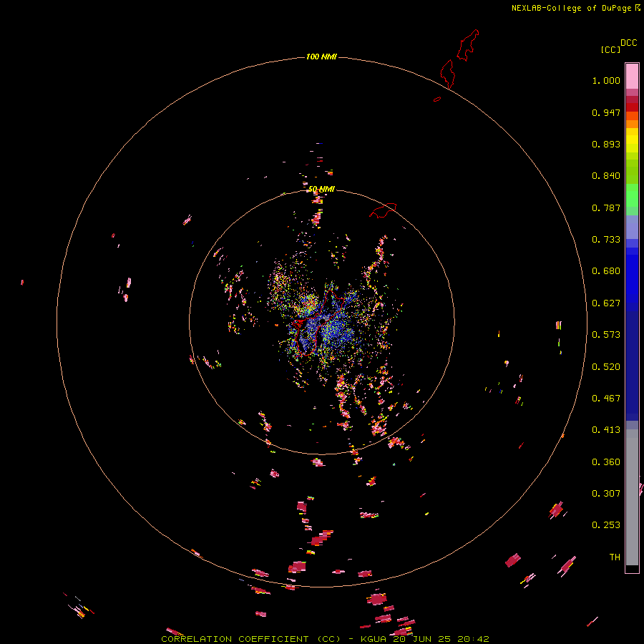Select the 0.893 scale value
This screenshot has height=644, width=644.
(x=606, y=144)
